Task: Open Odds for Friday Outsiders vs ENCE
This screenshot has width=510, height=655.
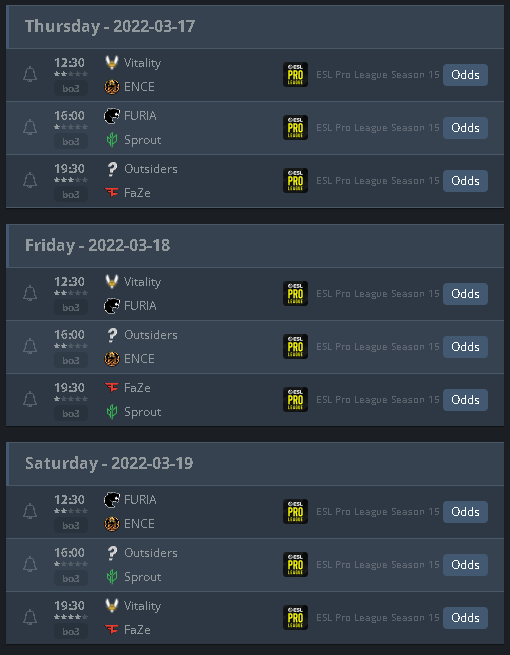Action: click(x=465, y=347)
